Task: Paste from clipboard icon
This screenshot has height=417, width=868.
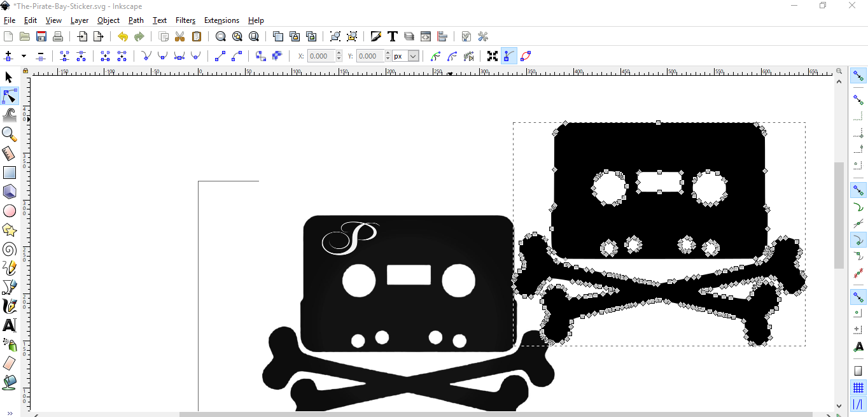Action: tap(197, 36)
